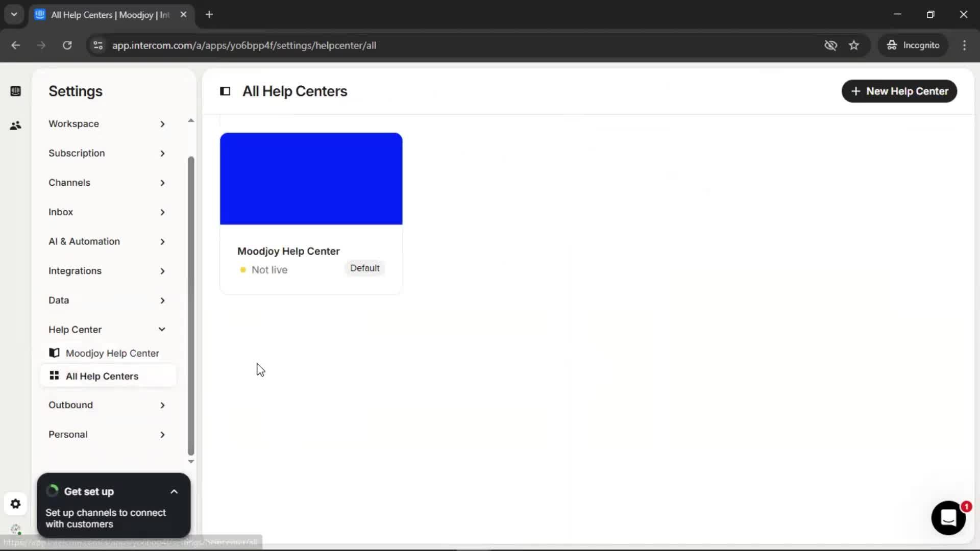Click the Moodjoy Help Center card title
This screenshot has width=980, height=551.
(288, 252)
